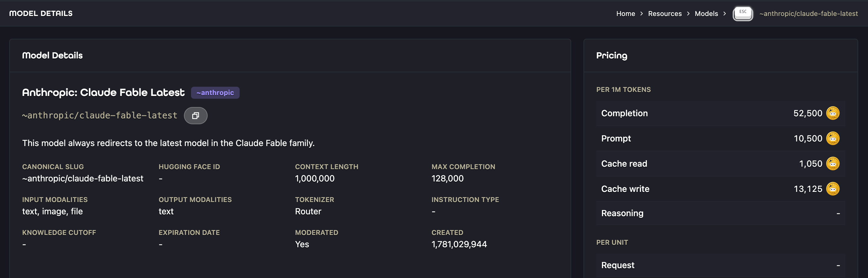Click the HUGGING FACE ID label

189,167
